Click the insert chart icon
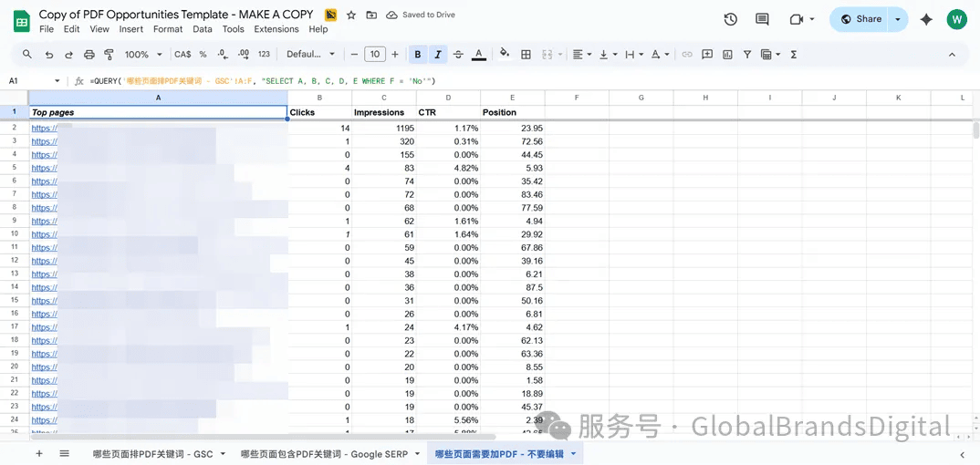The width and height of the screenshot is (980, 465). tap(727, 55)
